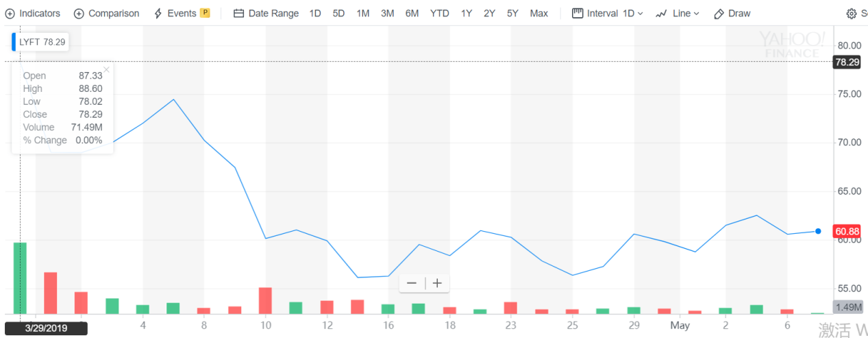Select the YTD date range
The image size is (868, 338).
click(440, 14)
